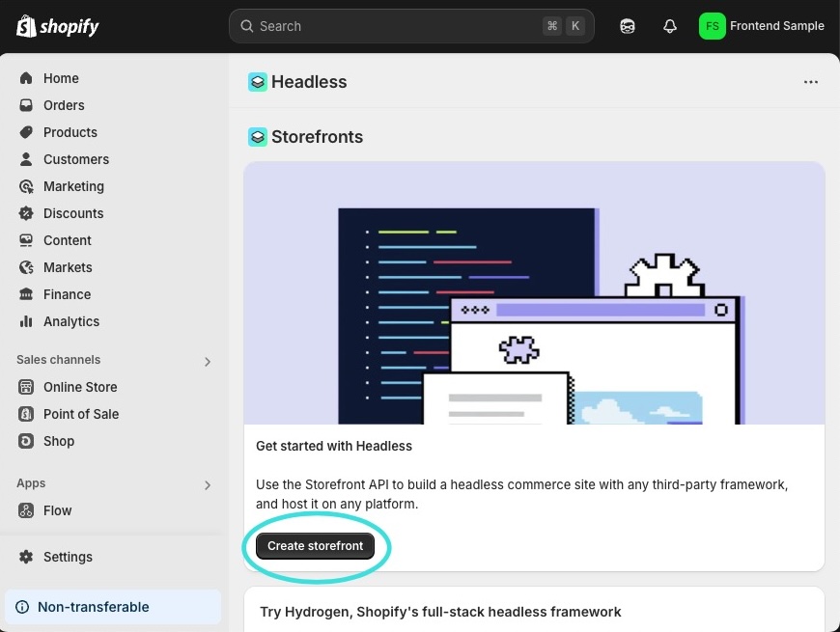The width and height of the screenshot is (840, 632).
Task: Open the Non-transferable notice
Action: point(113,607)
